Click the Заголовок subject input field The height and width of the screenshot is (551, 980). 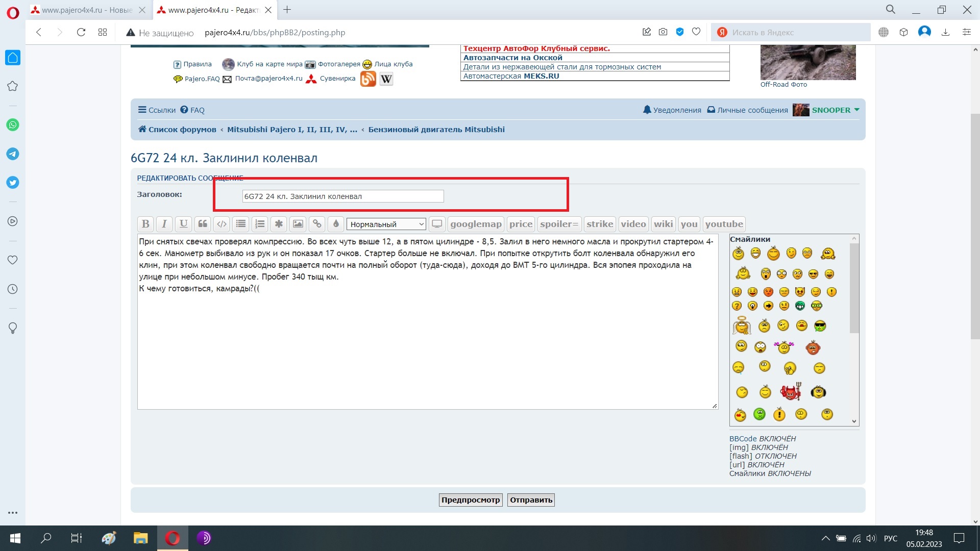343,196
